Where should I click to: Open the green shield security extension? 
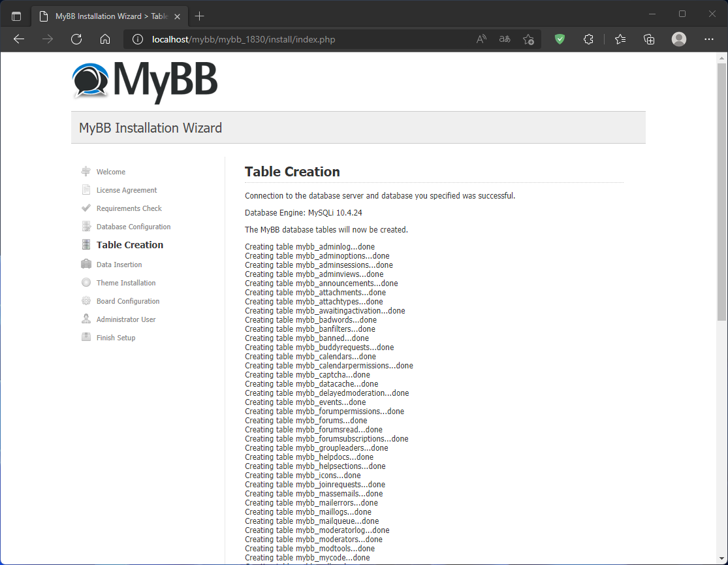(560, 39)
